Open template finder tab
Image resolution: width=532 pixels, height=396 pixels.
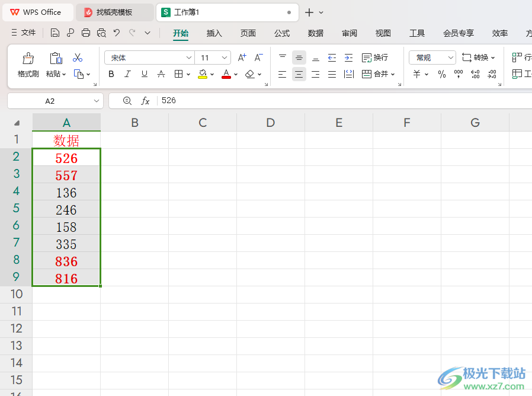click(114, 12)
